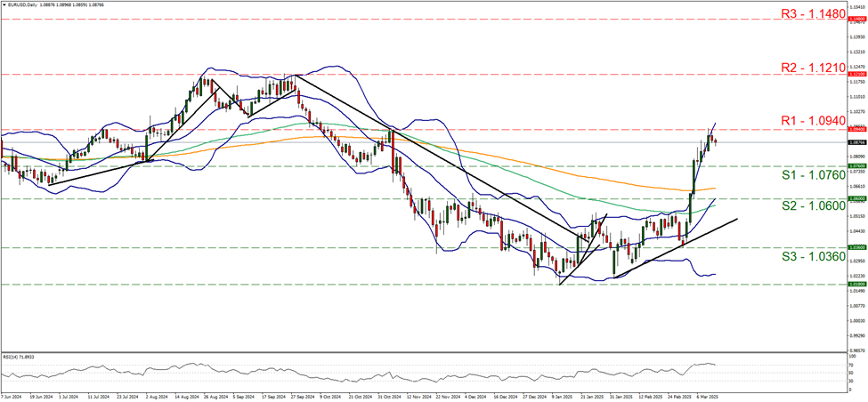The image size is (868, 402).
Task: Click the 7 Jun 2024 date on time axis
Action: 10,397
